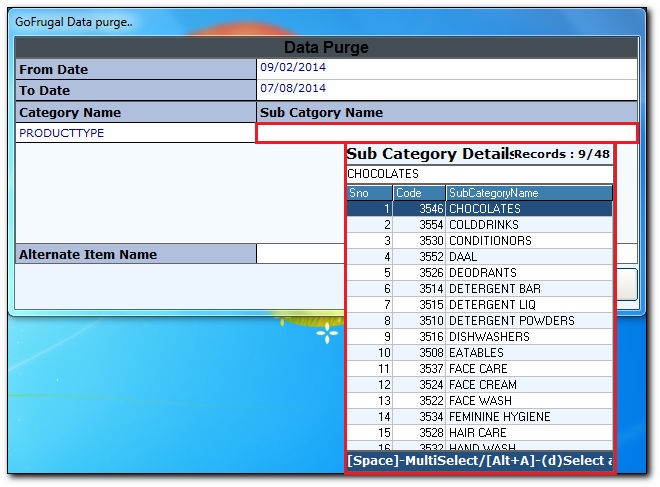The width and height of the screenshot is (660, 487).
Task: Choose the DETERGENT BAR entry
Action: [494, 289]
